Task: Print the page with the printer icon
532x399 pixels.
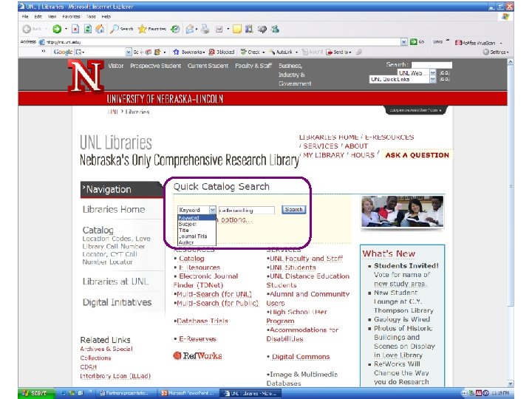Action: [x=205, y=29]
